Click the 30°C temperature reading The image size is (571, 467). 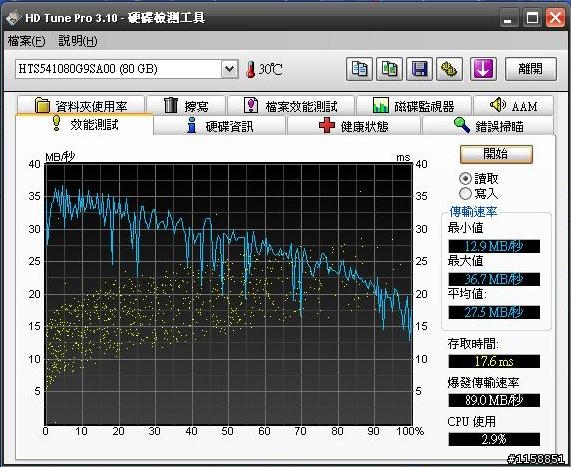click(x=271, y=69)
